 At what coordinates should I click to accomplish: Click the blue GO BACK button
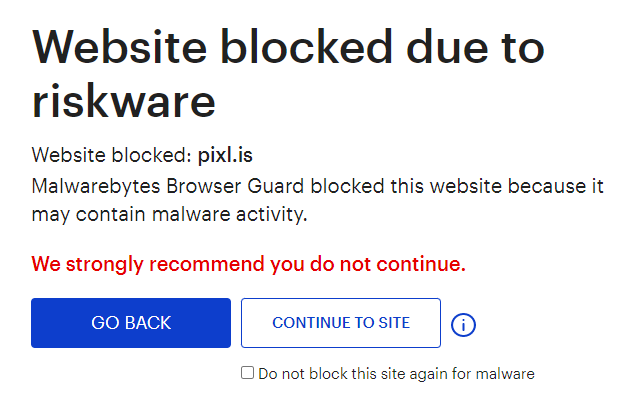(131, 323)
